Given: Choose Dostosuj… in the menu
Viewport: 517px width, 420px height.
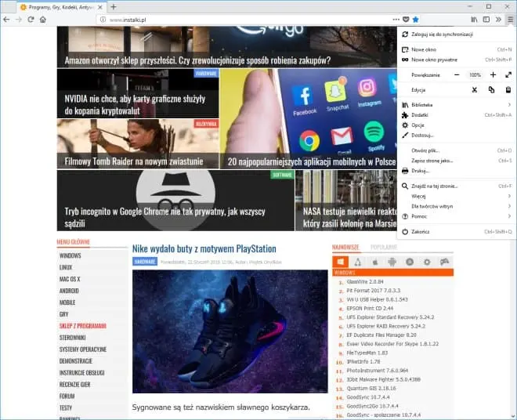Looking at the screenshot, I should pyautogui.click(x=457, y=136).
